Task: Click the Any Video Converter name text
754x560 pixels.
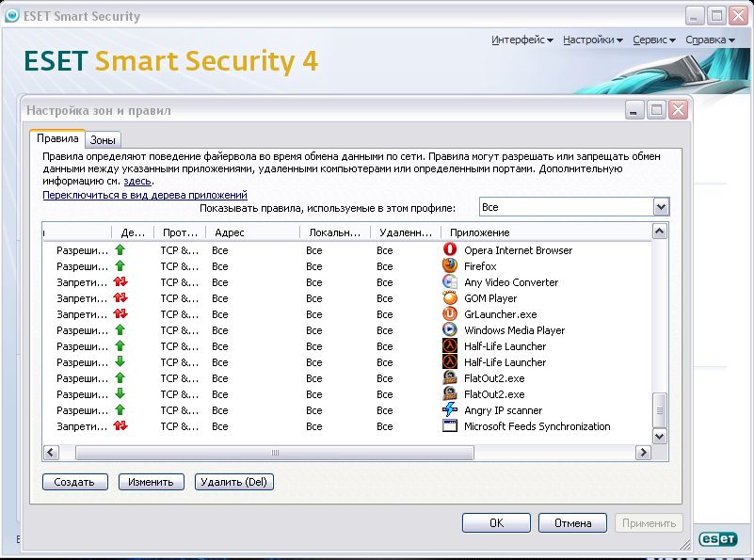Action: click(511, 282)
